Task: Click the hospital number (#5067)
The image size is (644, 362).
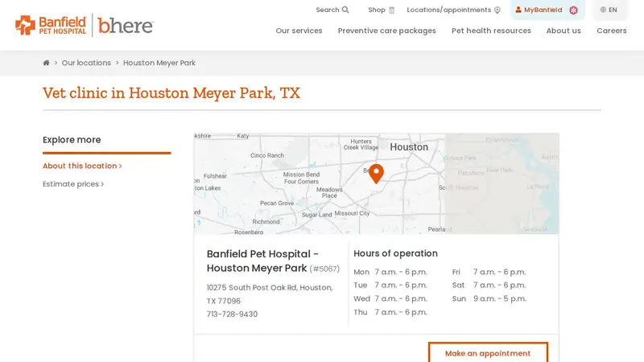Action: click(324, 269)
